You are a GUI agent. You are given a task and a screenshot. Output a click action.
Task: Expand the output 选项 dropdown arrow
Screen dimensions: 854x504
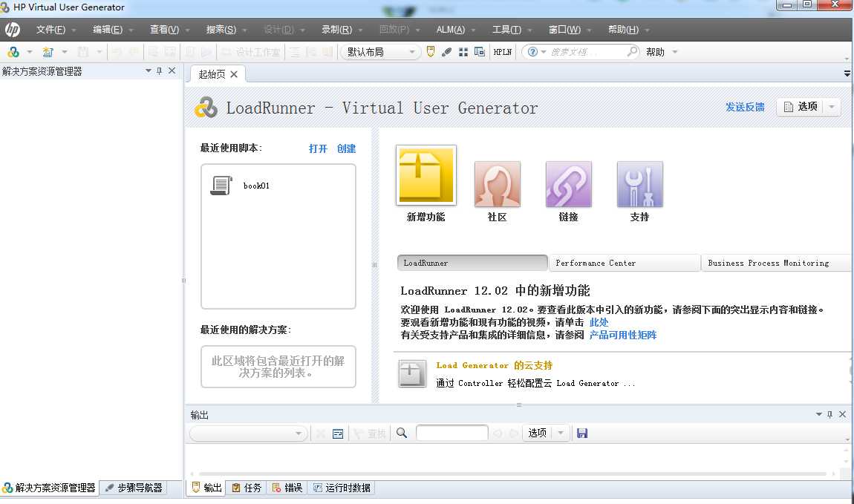click(561, 433)
